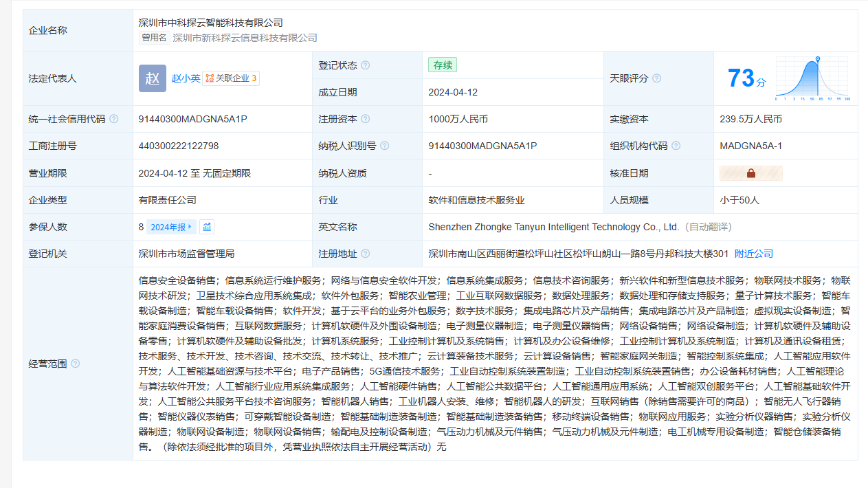The height and width of the screenshot is (488, 868).
Task: Click the 附近公司 nearby companies link
Action: (753, 254)
